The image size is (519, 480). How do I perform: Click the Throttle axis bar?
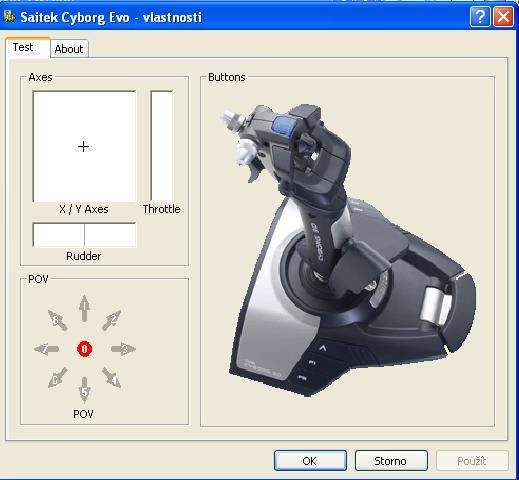pos(162,146)
